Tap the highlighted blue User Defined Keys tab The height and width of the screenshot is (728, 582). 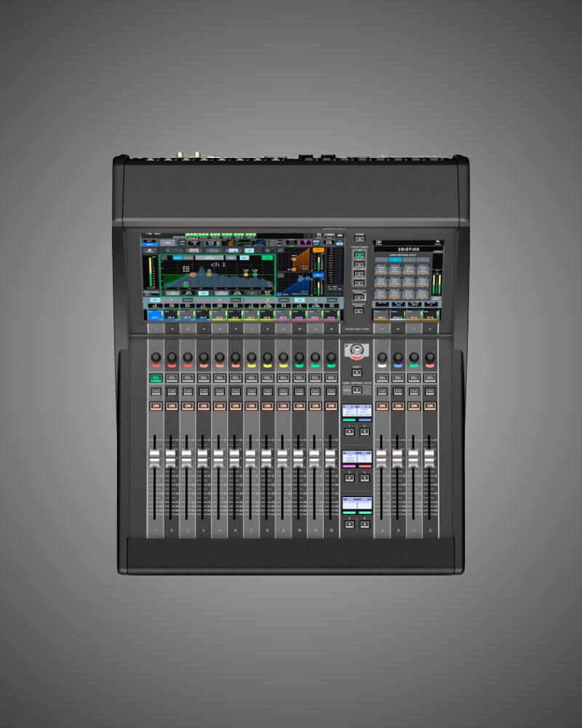[395, 260]
